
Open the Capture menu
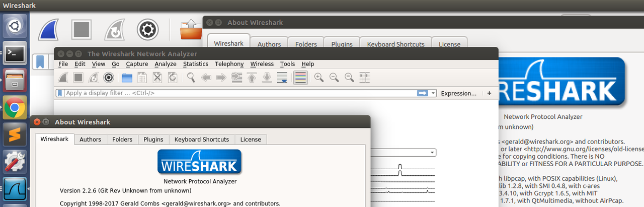click(137, 64)
